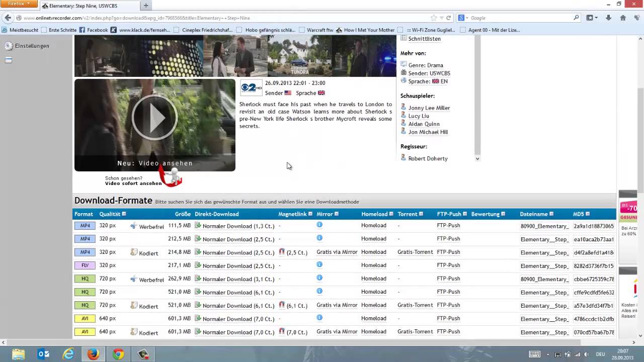
Task: Collapse the MD5 column
Action: [x=588, y=214]
